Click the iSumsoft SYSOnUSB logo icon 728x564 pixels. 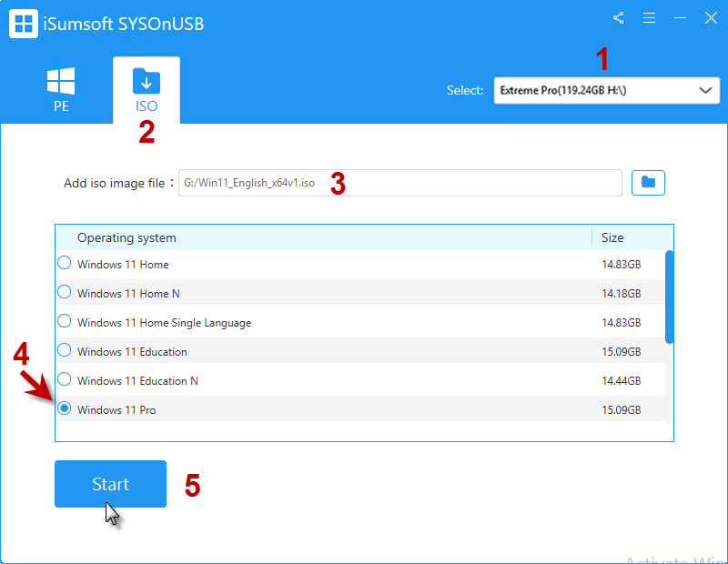(24, 24)
